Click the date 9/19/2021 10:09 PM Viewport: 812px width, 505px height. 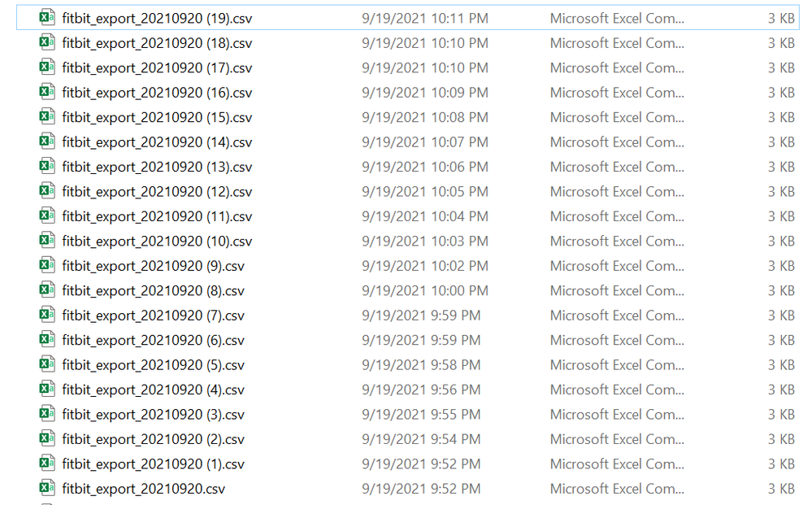pos(424,93)
